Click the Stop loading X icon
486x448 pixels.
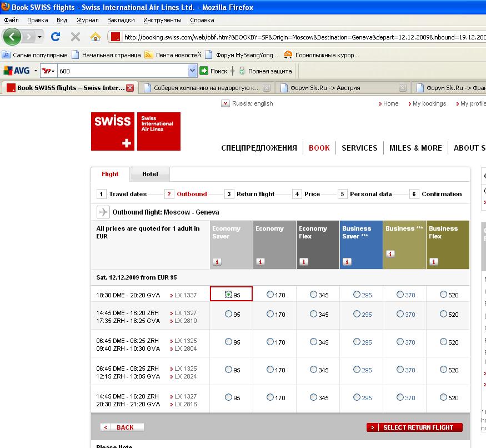(x=76, y=37)
